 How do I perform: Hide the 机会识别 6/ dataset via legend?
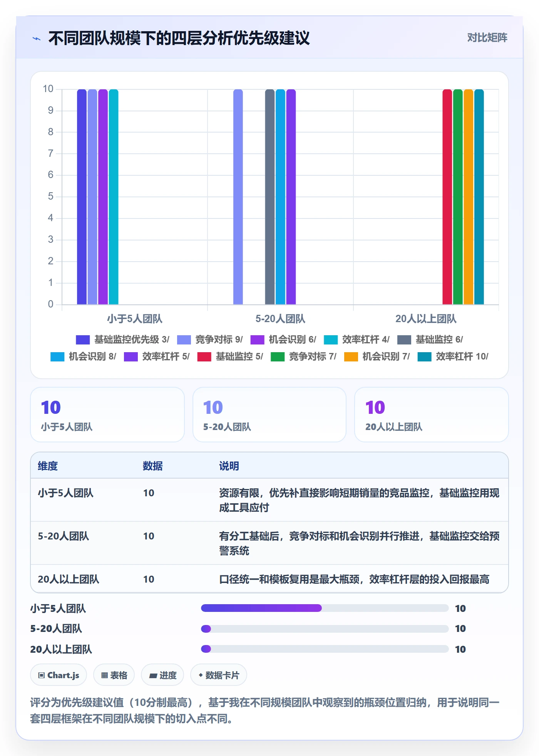[283, 339]
